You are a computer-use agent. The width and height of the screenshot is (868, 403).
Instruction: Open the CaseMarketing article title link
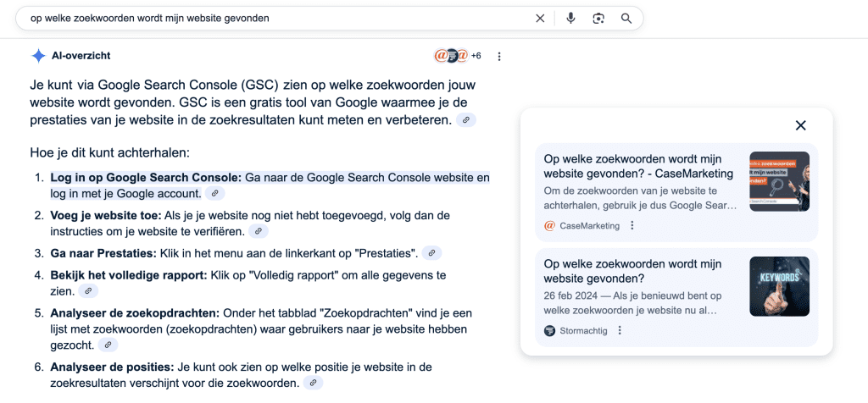click(639, 167)
